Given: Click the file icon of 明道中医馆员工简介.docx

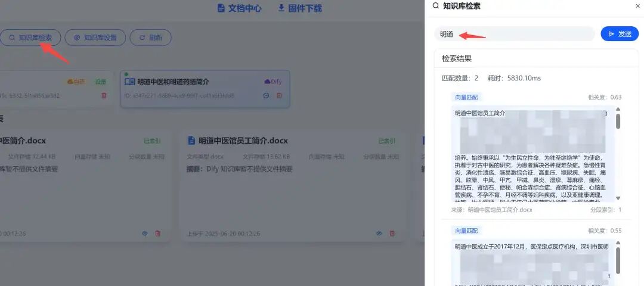Looking at the screenshot, I should pos(191,141).
